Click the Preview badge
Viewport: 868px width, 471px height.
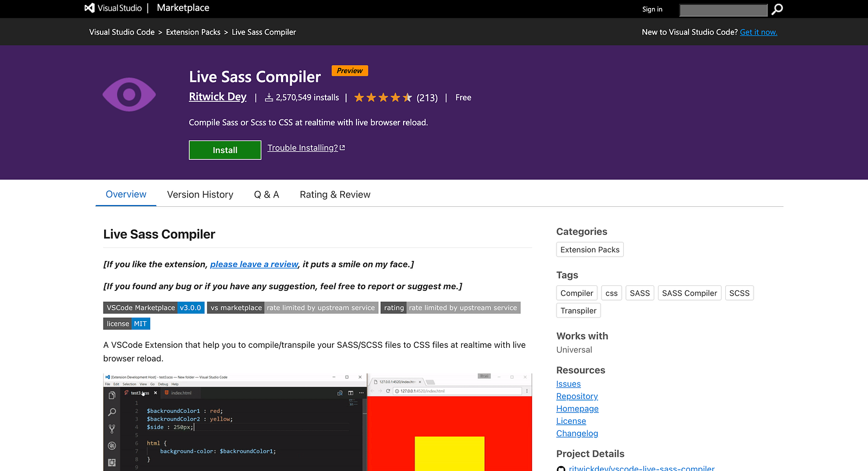[x=350, y=71]
